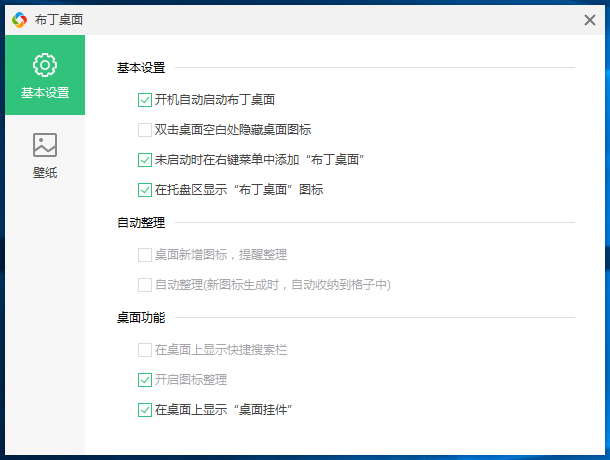Image resolution: width=610 pixels, height=460 pixels.
Task: Click the 布丁桌面 window title text
Action: click(59, 19)
